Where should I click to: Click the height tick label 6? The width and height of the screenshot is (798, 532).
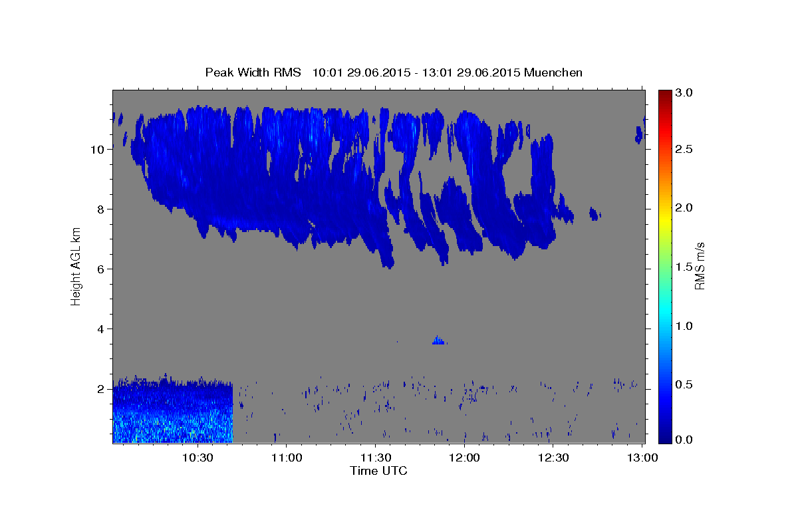pos(102,269)
